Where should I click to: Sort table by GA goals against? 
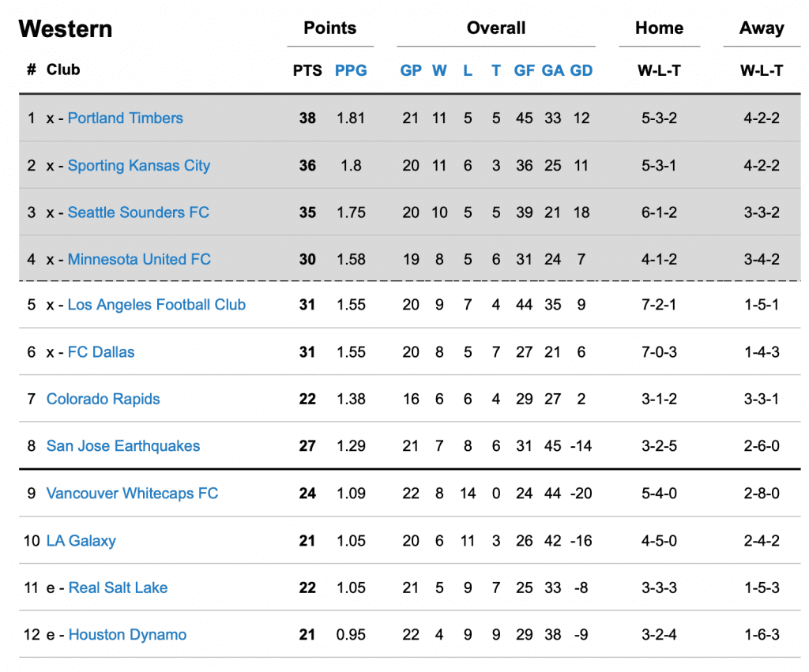click(x=552, y=70)
